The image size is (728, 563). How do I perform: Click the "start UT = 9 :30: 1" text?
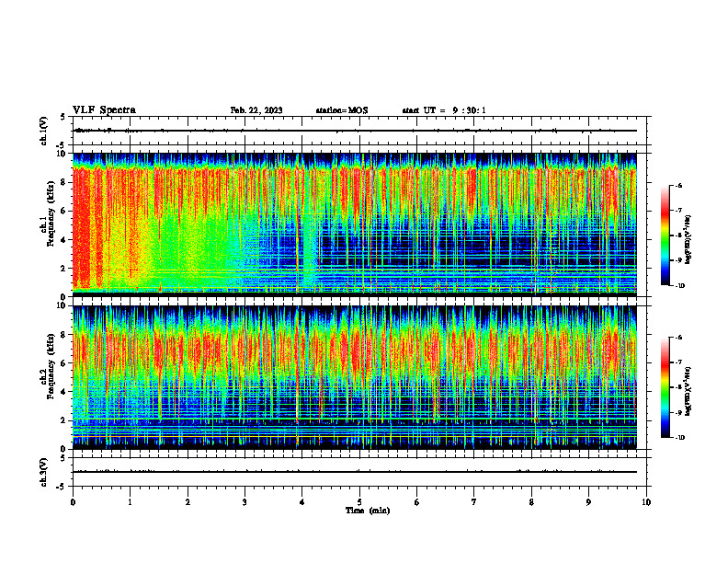pyautogui.click(x=444, y=110)
